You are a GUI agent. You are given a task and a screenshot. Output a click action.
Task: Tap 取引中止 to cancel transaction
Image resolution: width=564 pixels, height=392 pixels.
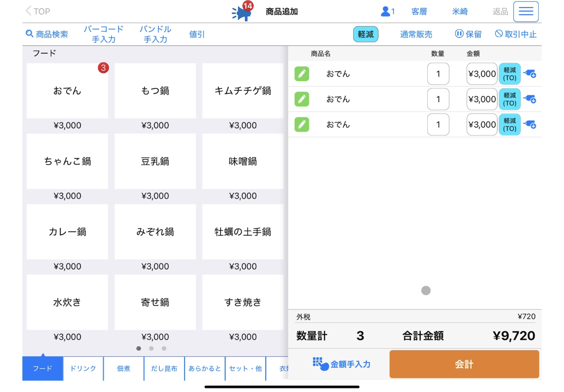click(x=515, y=34)
